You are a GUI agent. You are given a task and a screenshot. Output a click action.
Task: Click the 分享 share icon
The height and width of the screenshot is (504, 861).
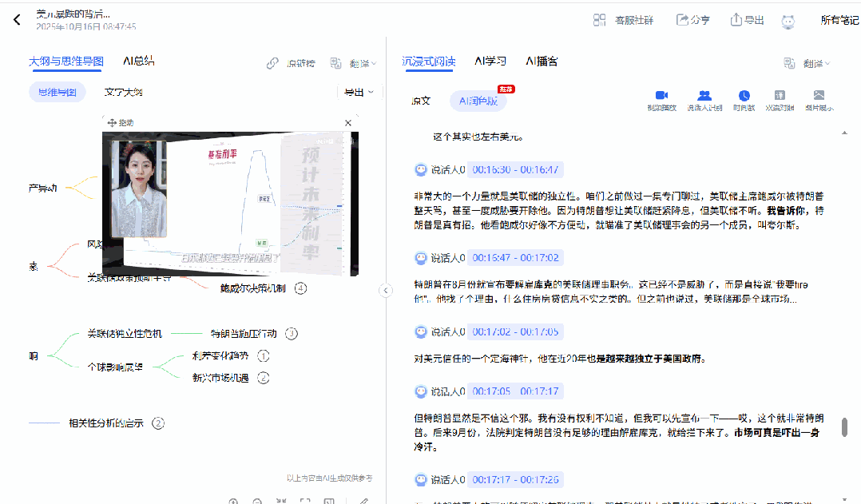pyautogui.click(x=683, y=20)
